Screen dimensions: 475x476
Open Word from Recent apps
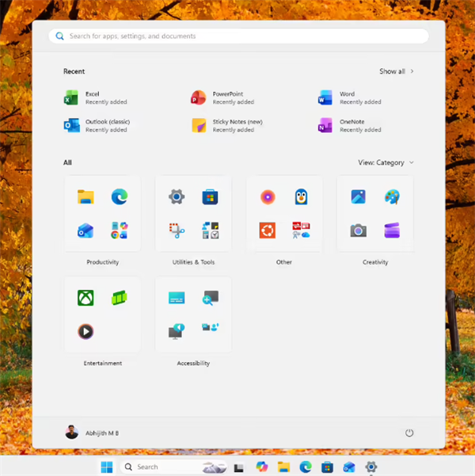click(x=349, y=97)
